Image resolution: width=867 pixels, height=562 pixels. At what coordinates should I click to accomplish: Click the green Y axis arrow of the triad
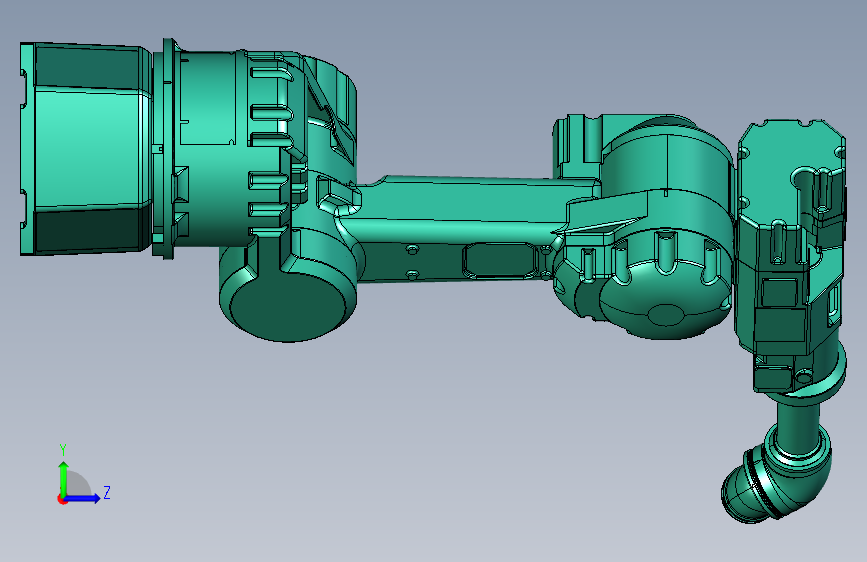[x=64, y=478]
